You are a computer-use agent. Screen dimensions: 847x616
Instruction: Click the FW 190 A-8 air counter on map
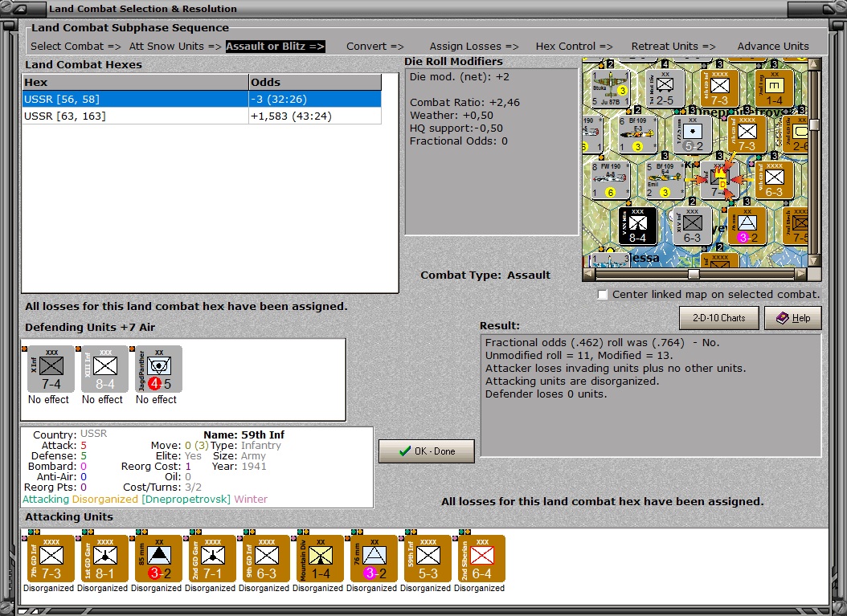611,181
